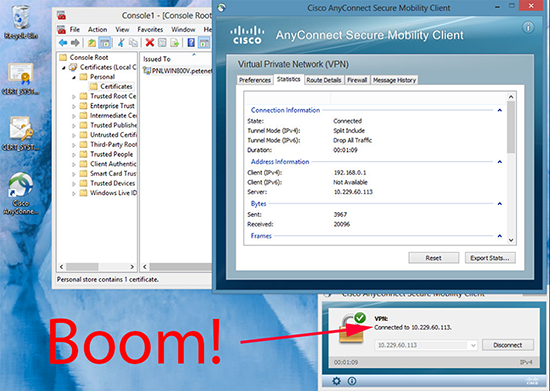
Task: Open the 10.229.60.113 server dropdown
Action: (473, 345)
